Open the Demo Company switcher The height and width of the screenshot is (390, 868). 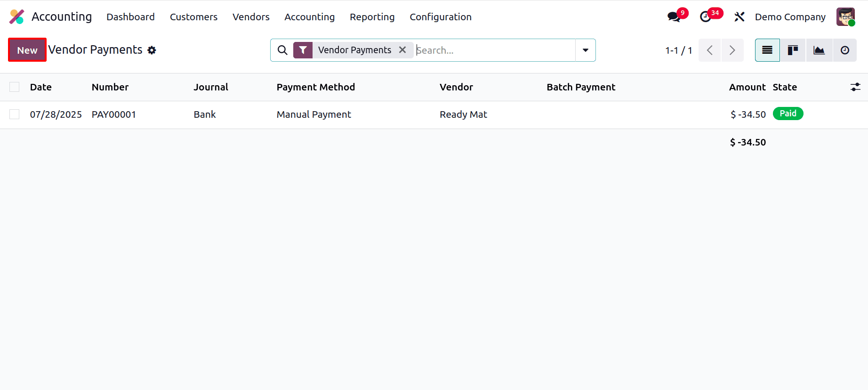pyautogui.click(x=790, y=17)
